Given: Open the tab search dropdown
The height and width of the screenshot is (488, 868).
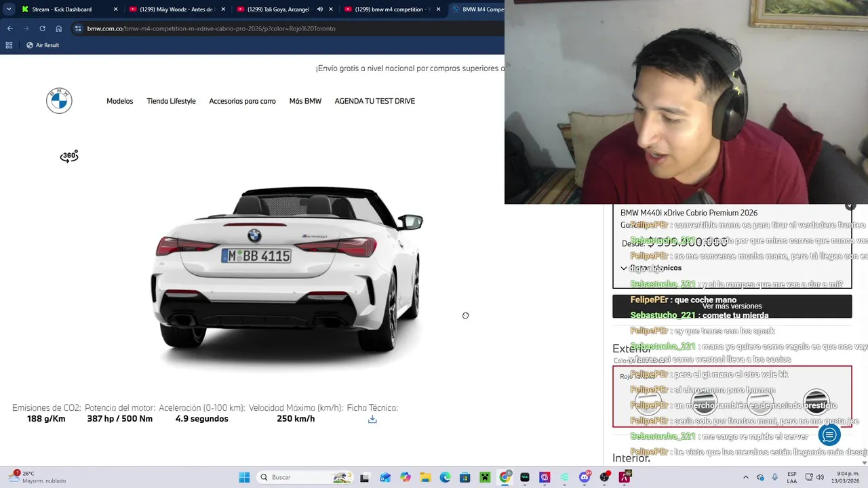Looking at the screenshot, I should tap(9, 9).
